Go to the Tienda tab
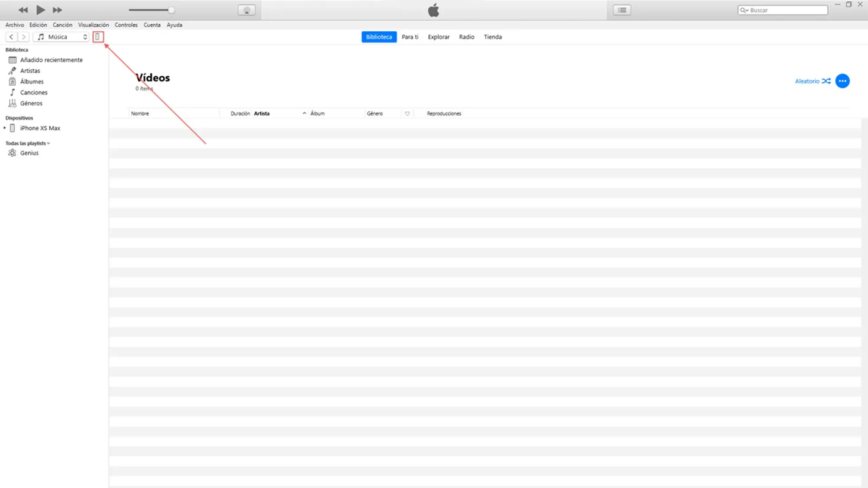 pos(492,37)
